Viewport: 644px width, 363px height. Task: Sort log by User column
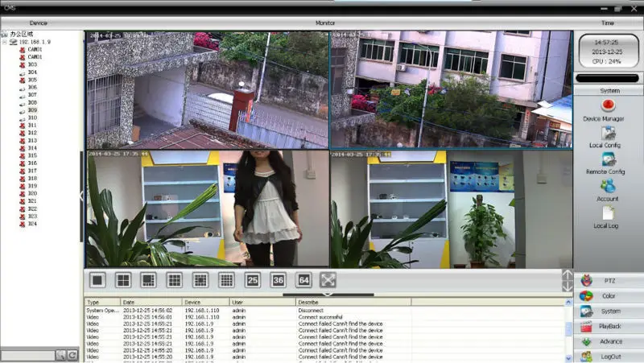point(262,302)
